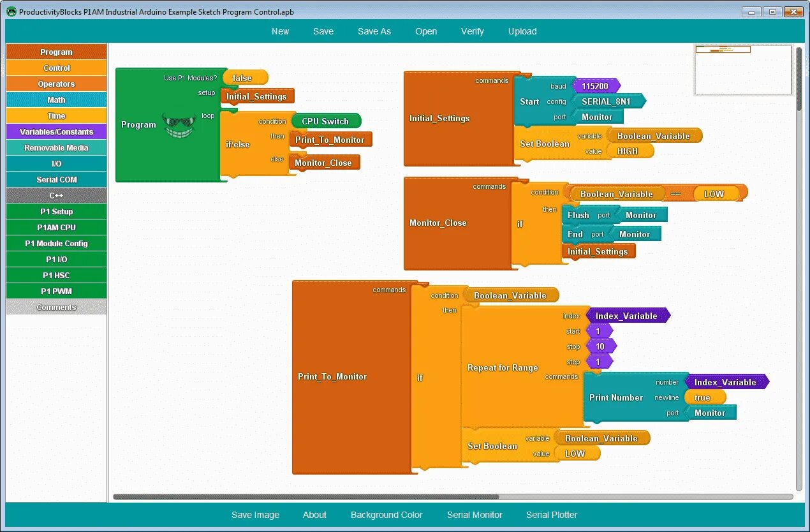Click the stop value 10 block

(x=600, y=346)
